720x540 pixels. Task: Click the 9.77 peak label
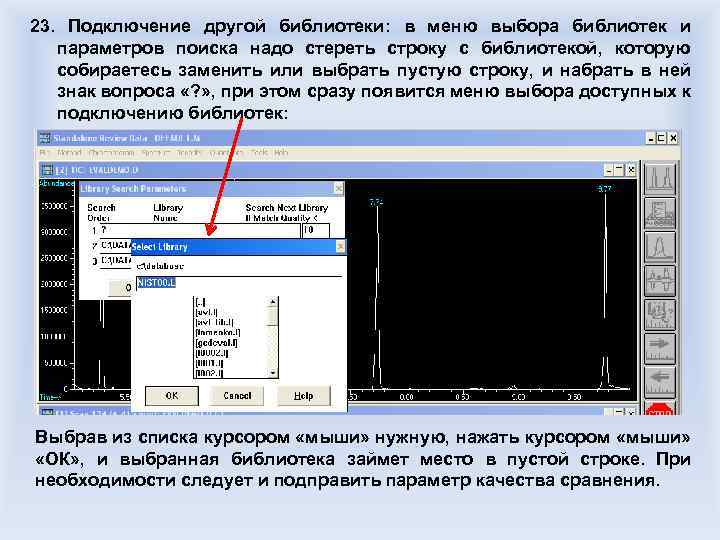click(x=605, y=188)
